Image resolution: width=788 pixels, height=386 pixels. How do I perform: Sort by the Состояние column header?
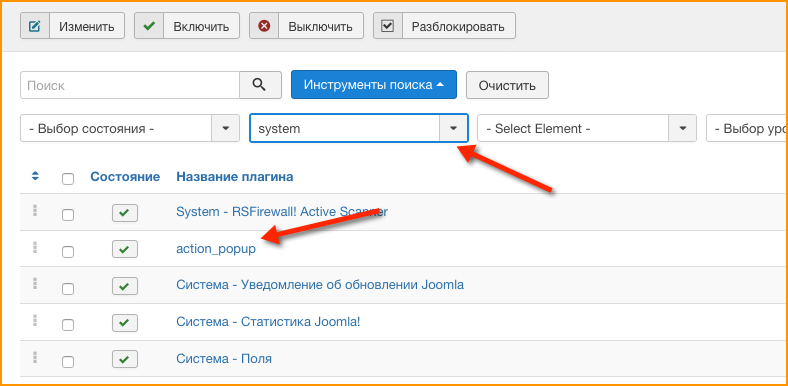(125, 176)
